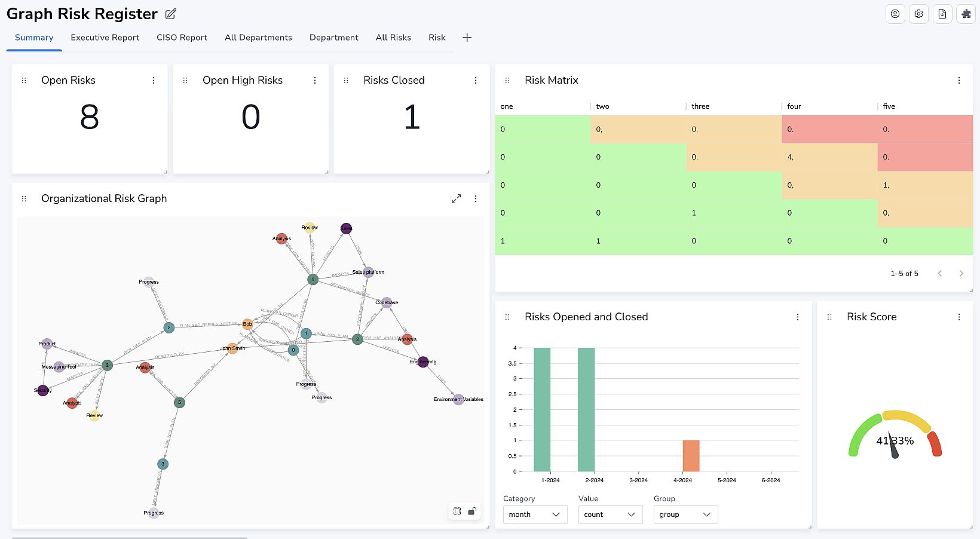Grab the Organizational Risk Graph drag handle
Screen dimensions: 980x539
coord(24,198)
